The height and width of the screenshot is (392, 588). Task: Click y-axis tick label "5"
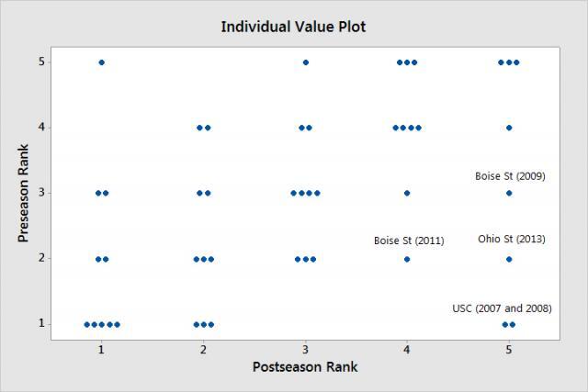pyautogui.click(x=42, y=62)
